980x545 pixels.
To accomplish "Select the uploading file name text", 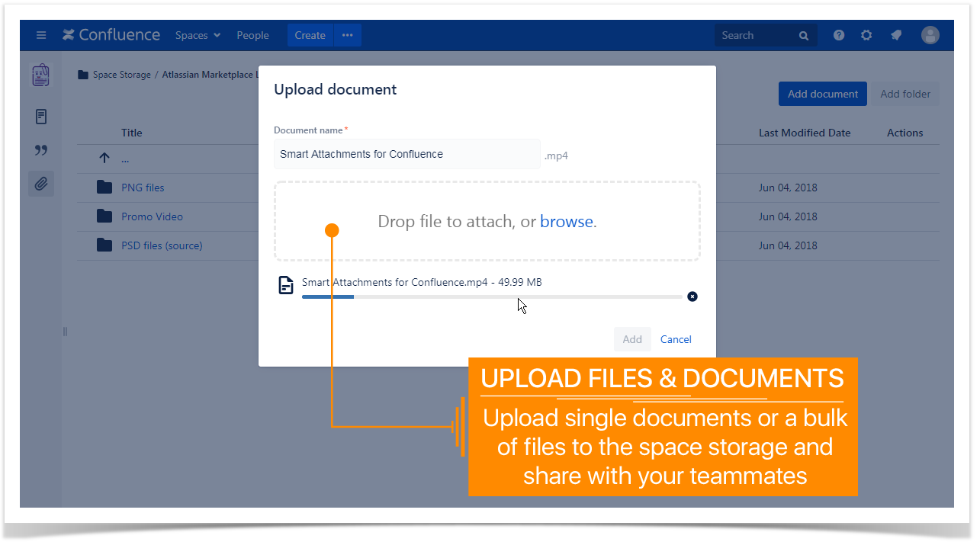I will point(422,282).
